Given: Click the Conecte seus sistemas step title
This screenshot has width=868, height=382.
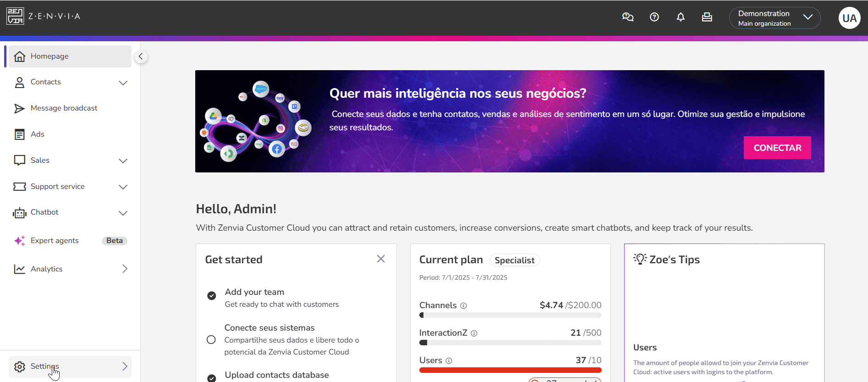Looking at the screenshot, I should tap(269, 328).
